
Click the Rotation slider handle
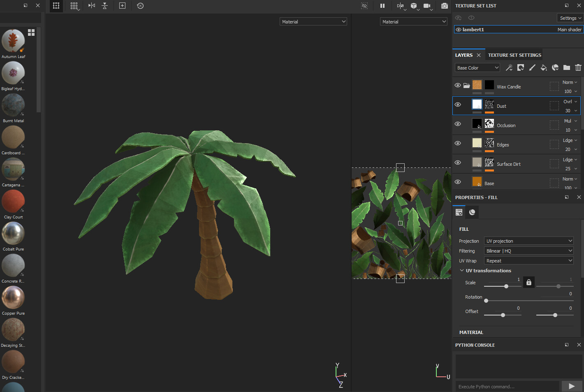point(486,301)
